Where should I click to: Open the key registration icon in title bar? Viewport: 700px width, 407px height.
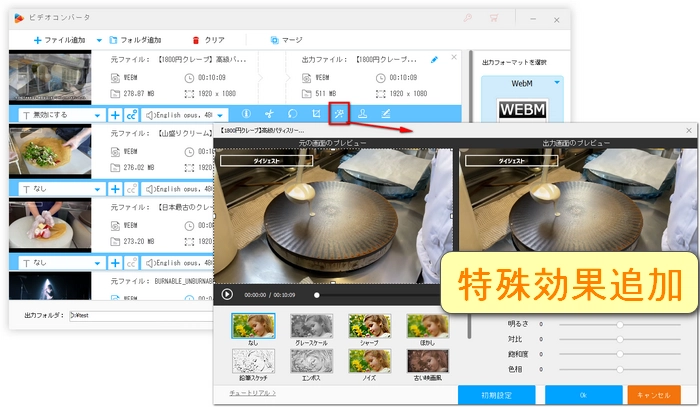pyautogui.click(x=467, y=18)
